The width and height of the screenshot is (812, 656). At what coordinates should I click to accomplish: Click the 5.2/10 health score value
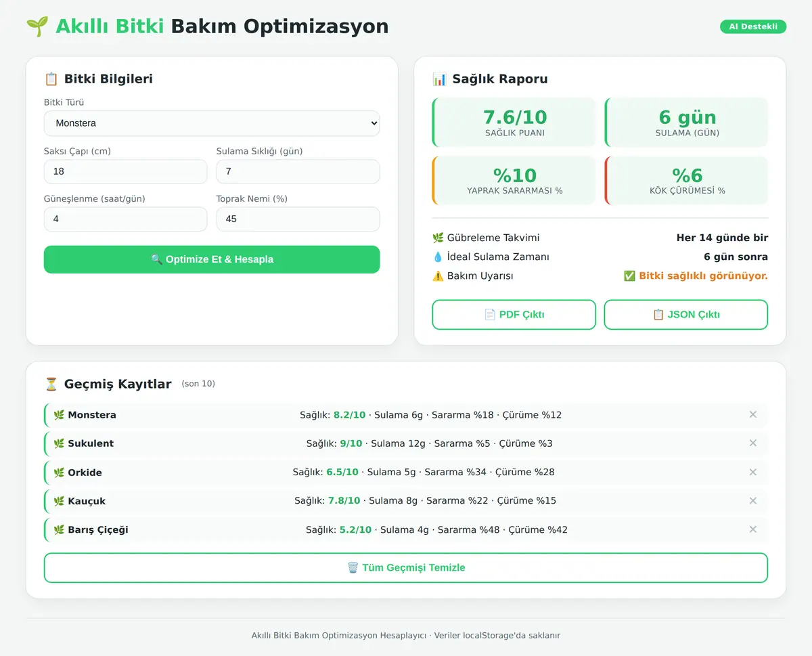pyautogui.click(x=355, y=529)
